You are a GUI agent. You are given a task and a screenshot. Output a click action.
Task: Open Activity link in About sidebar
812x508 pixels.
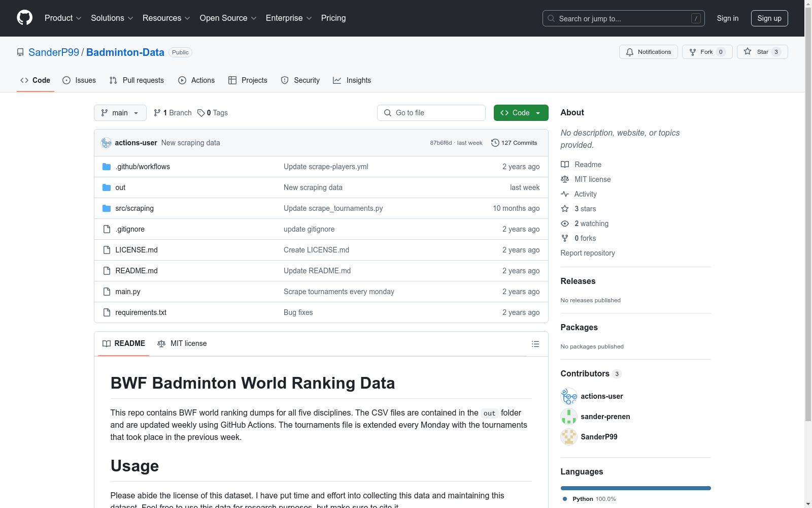coord(579,194)
